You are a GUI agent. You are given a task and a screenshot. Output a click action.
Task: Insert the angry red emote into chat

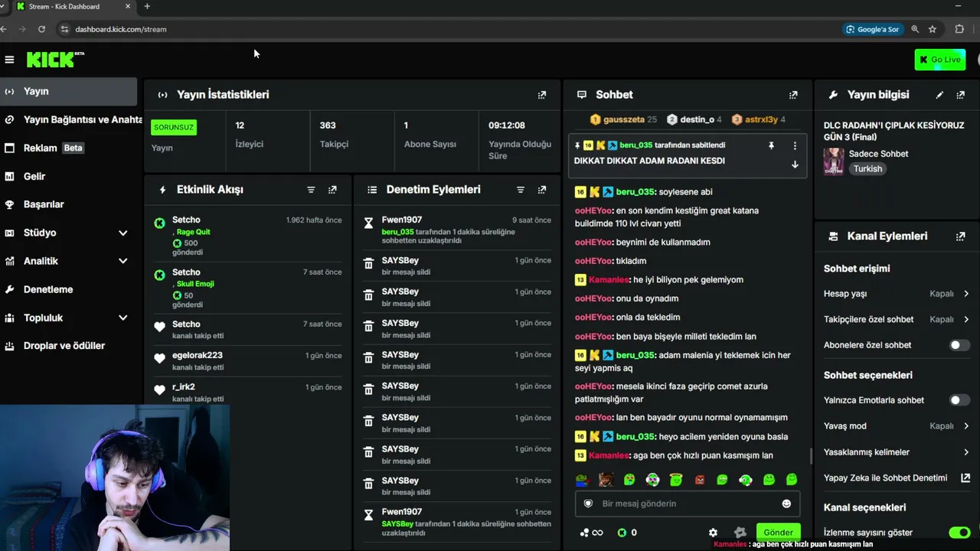[x=699, y=480]
